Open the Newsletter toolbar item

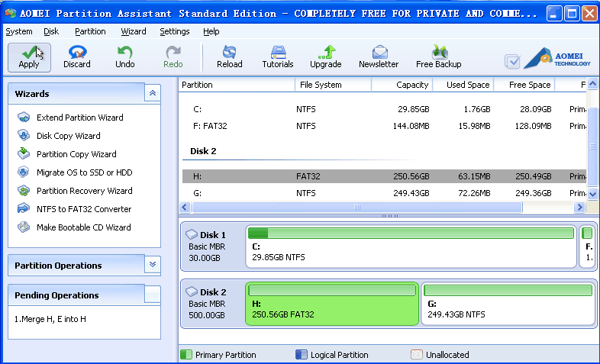[x=379, y=57]
